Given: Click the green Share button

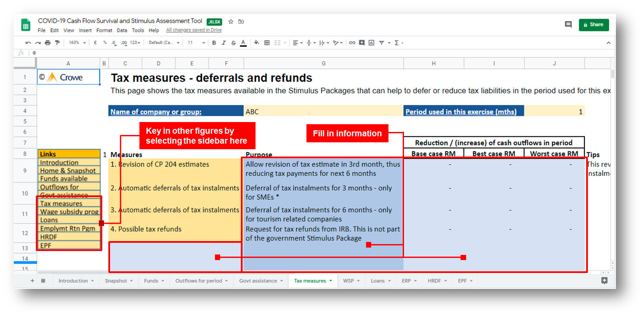Looking at the screenshot, I should tap(593, 25).
